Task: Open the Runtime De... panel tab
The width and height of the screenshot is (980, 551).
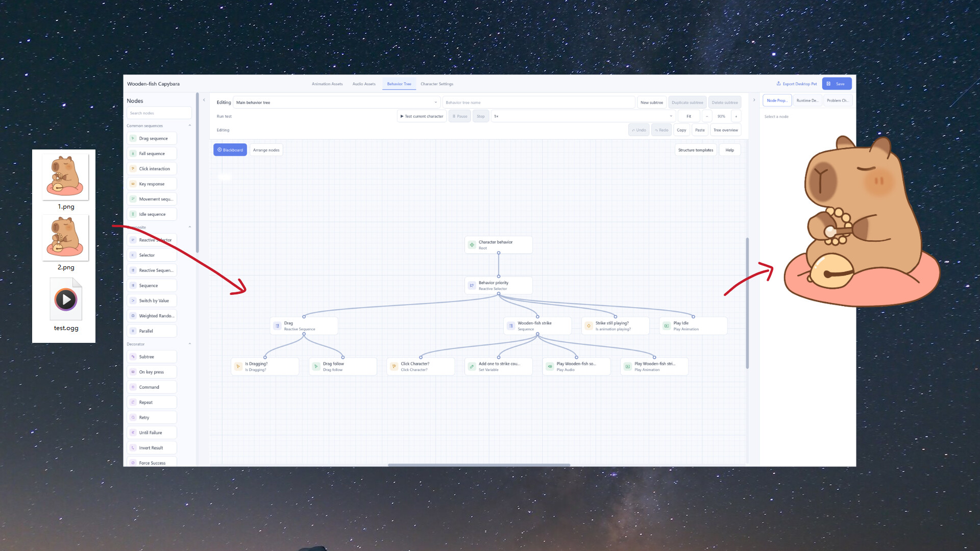Action: tap(807, 101)
